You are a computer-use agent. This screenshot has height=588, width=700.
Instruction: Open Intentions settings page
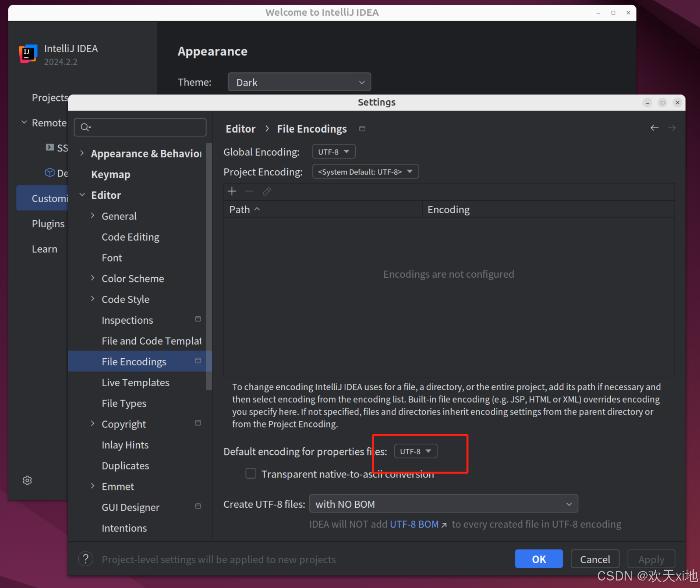click(124, 528)
